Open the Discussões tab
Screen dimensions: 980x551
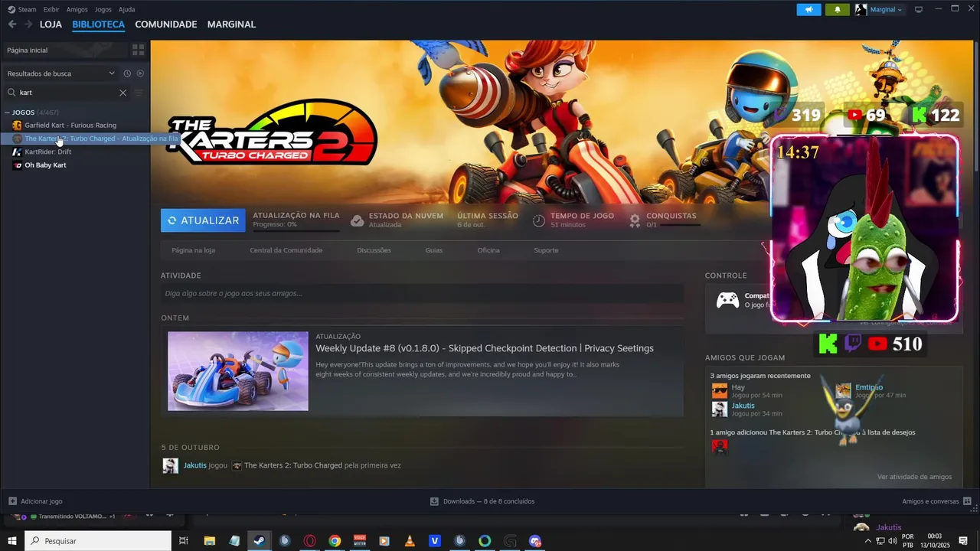coord(374,250)
